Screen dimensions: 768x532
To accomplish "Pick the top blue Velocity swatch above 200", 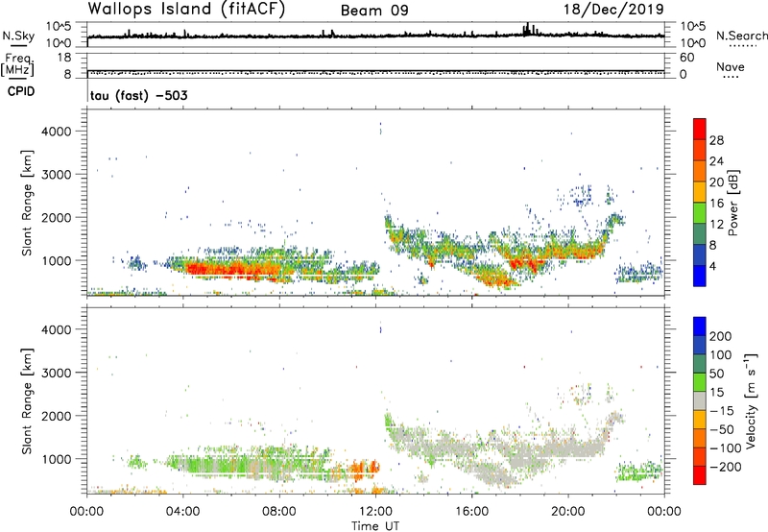I will tap(700, 326).
